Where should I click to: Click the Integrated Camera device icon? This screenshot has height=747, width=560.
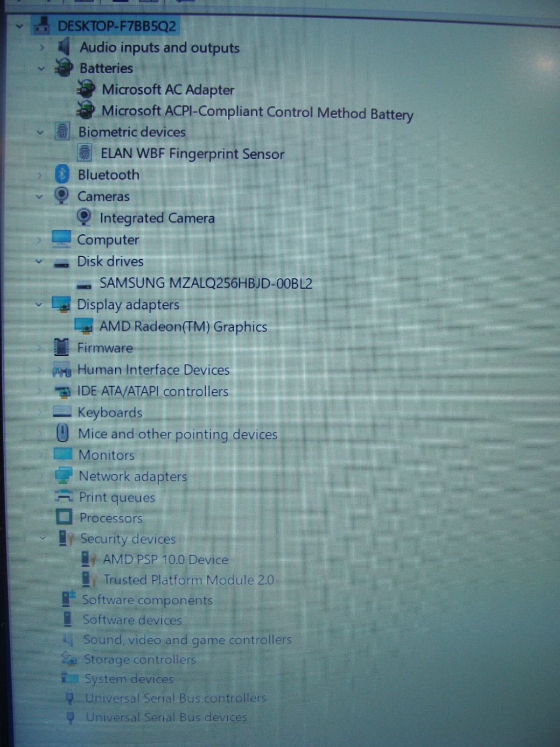(x=84, y=217)
